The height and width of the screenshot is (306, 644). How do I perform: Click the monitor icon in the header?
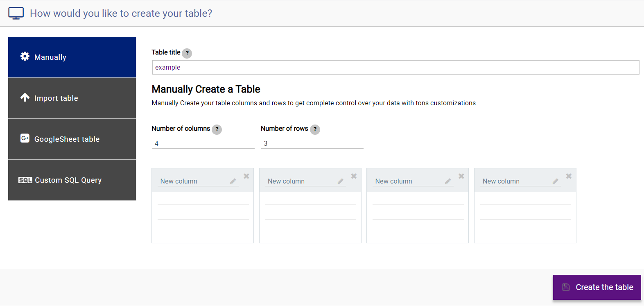[x=16, y=13]
